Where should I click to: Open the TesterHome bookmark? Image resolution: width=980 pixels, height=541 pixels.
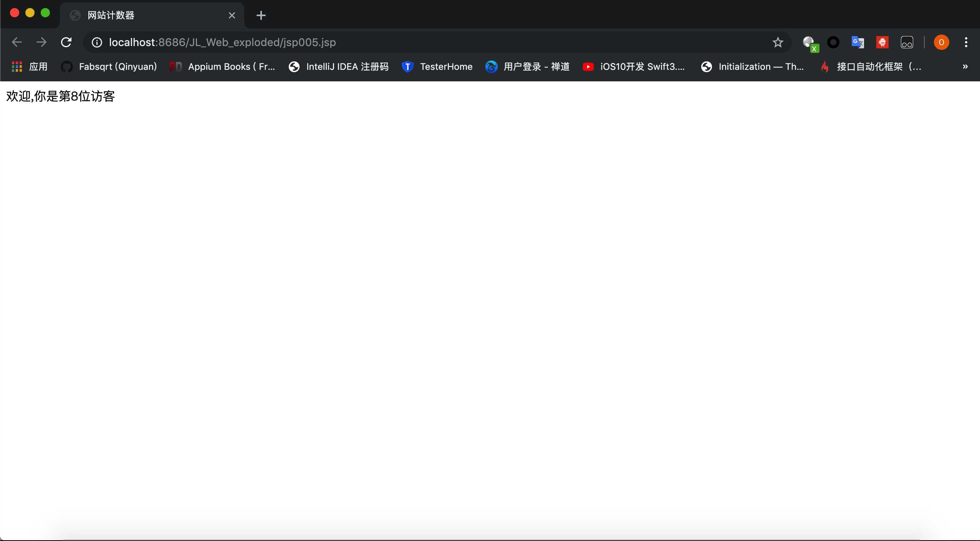point(437,67)
